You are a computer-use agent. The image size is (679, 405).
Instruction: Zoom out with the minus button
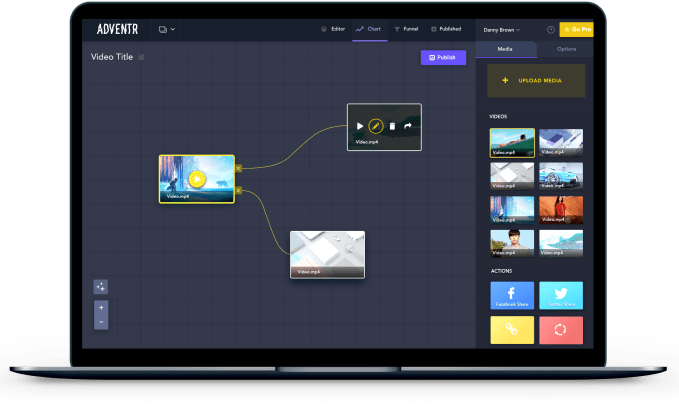[101, 322]
